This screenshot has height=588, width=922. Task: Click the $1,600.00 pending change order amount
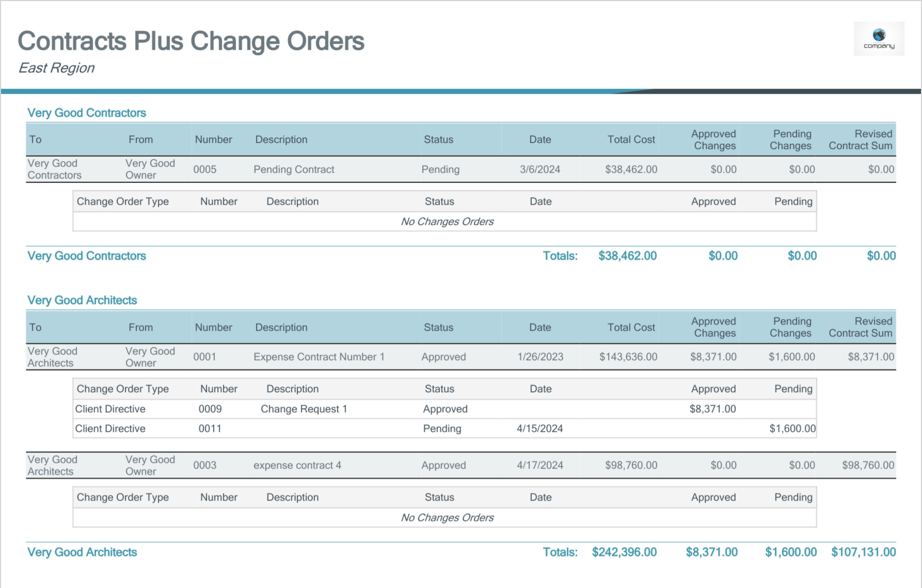point(792,428)
